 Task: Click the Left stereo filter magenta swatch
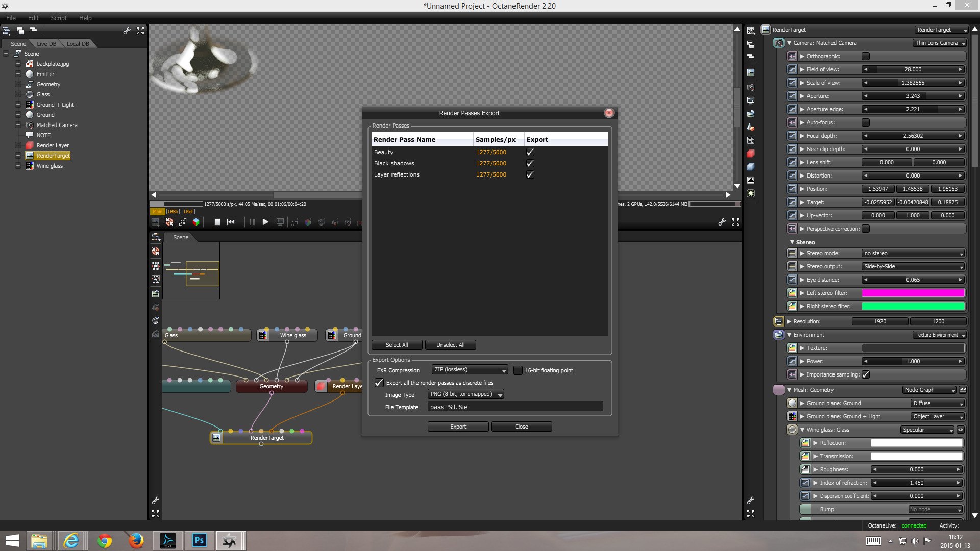pos(913,293)
